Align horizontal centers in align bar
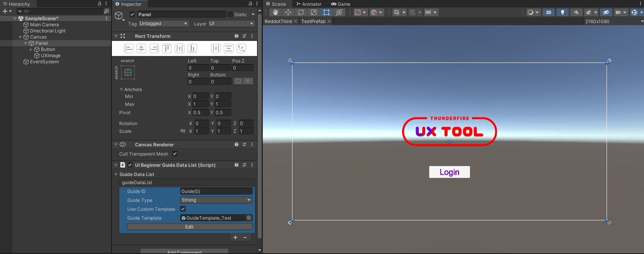The width and height of the screenshot is (644, 254). (142, 48)
